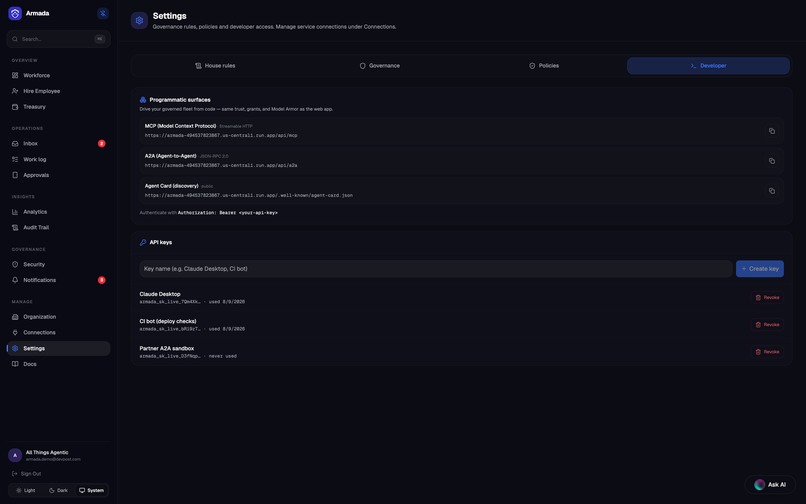806x504 pixels.
Task: Click the CI bot (deploy checks) name
Action: 168,321
